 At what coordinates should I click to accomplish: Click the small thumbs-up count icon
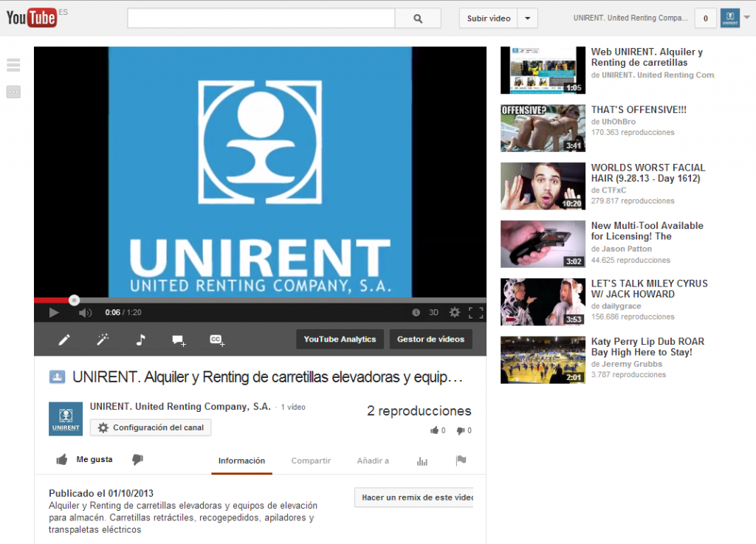434,430
